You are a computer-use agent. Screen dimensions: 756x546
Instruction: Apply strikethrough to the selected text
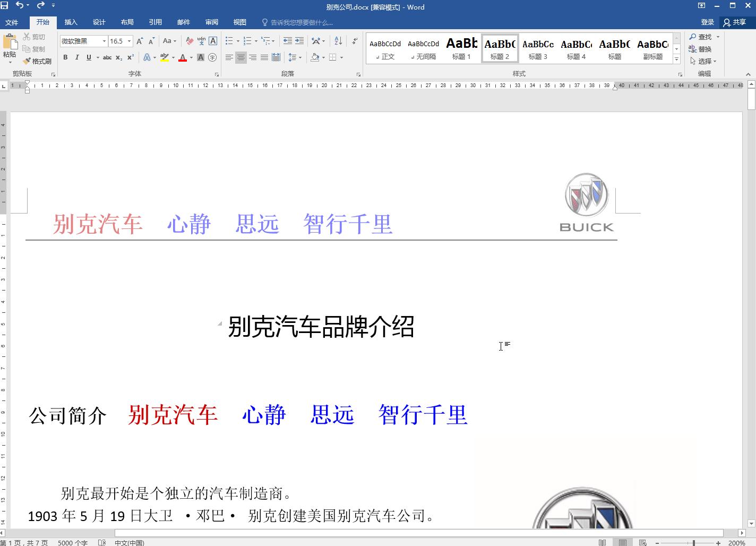[107, 57]
